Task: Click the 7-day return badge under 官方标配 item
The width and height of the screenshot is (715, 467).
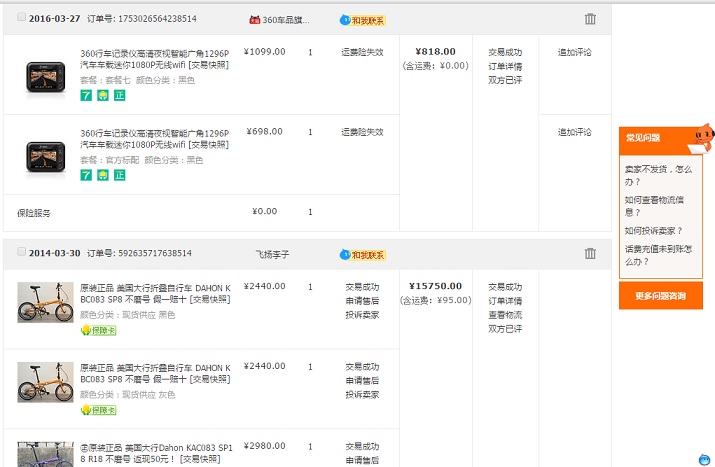Action: coord(86,175)
